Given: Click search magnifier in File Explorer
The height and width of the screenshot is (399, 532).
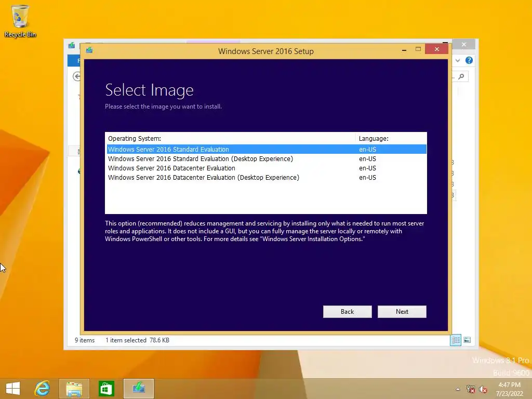Looking at the screenshot, I should [x=461, y=77].
